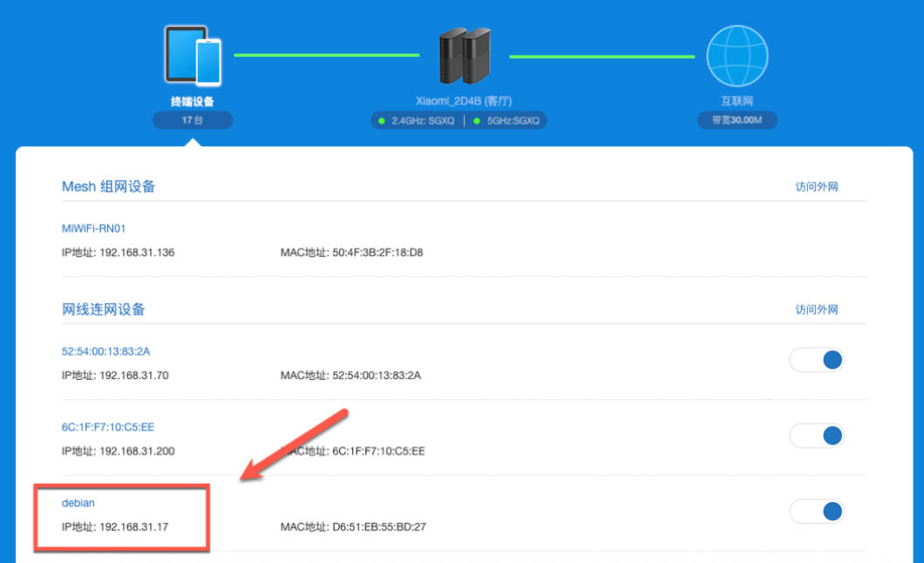
Task: Select the 终端设备 tab label
Action: 193,101
